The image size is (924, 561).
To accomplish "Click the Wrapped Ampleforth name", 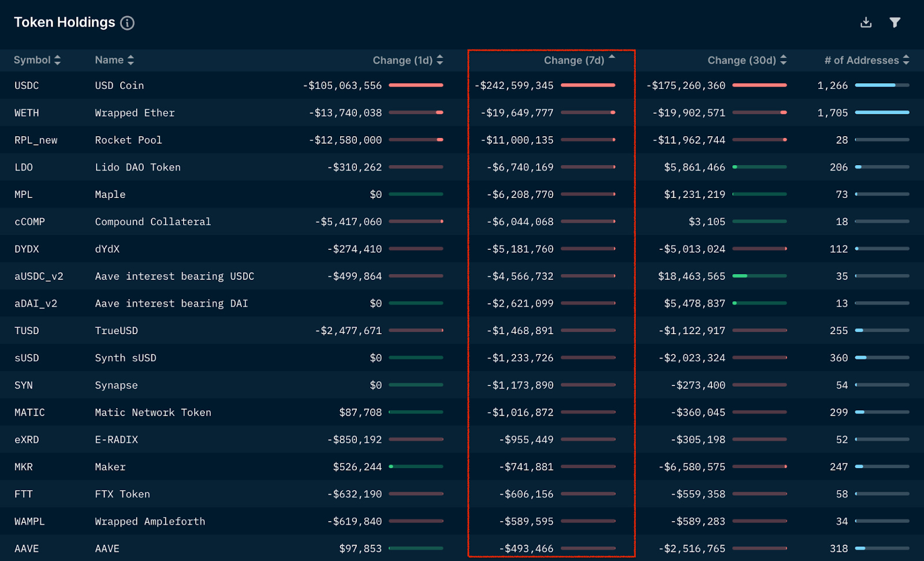I will pos(150,521).
